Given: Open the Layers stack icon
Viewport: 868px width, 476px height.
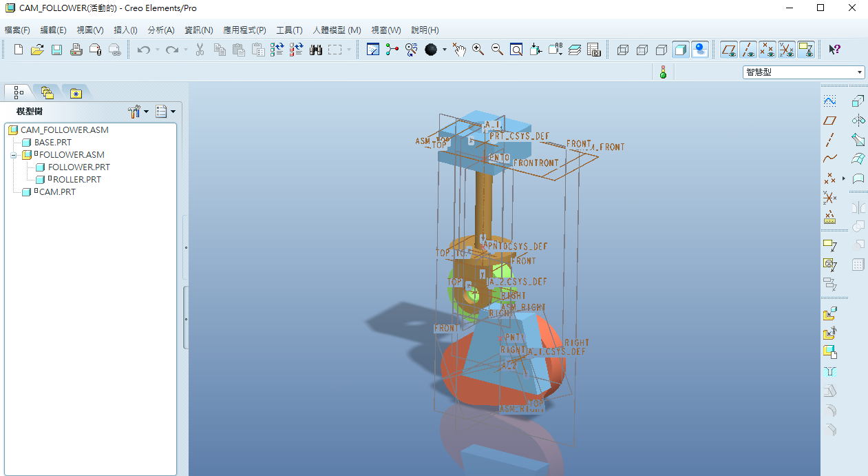Looking at the screenshot, I should coord(575,50).
